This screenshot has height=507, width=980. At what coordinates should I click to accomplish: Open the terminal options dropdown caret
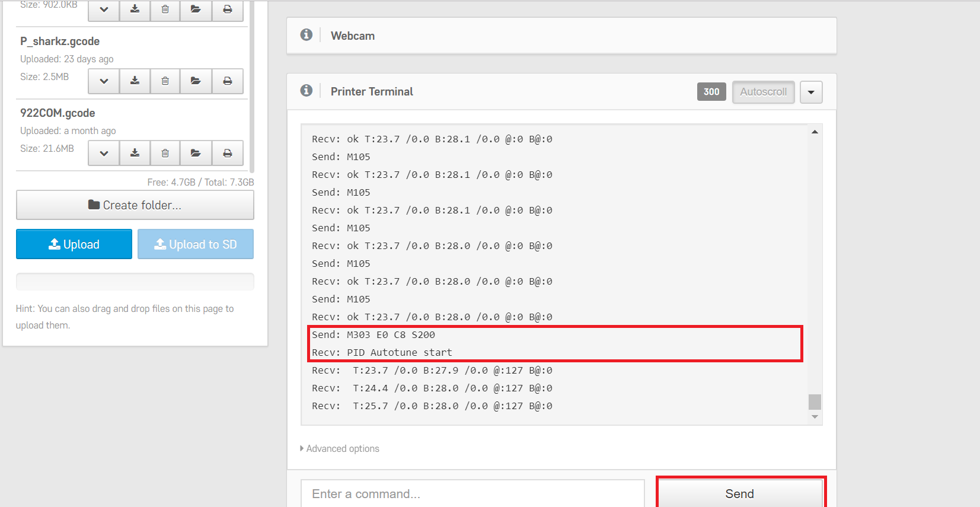pyautogui.click(x=811, y=92)
